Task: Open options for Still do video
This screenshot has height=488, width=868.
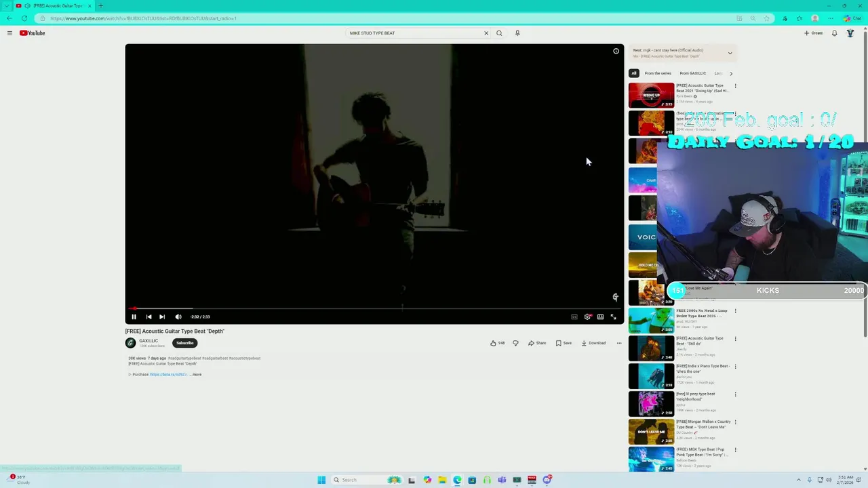Action: click(735, 339)
